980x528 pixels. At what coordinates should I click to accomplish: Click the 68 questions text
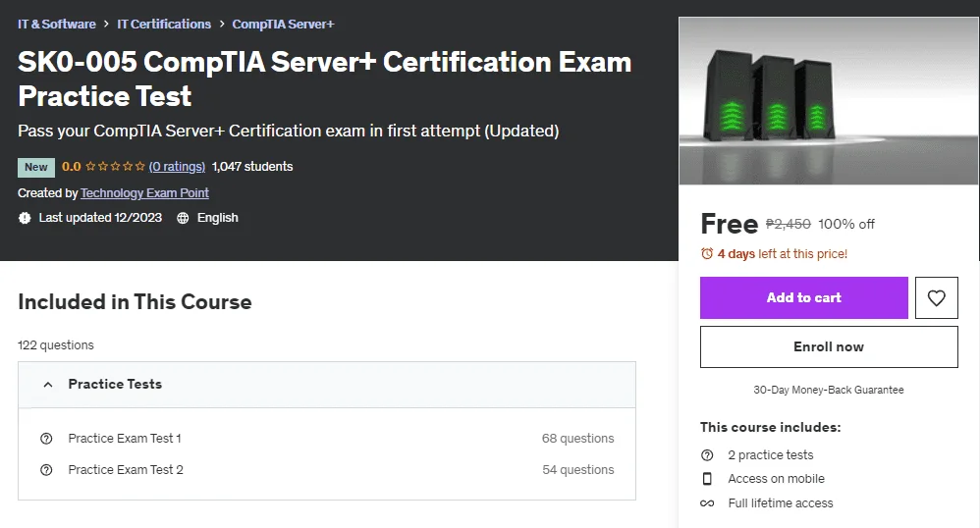[577, 439]
